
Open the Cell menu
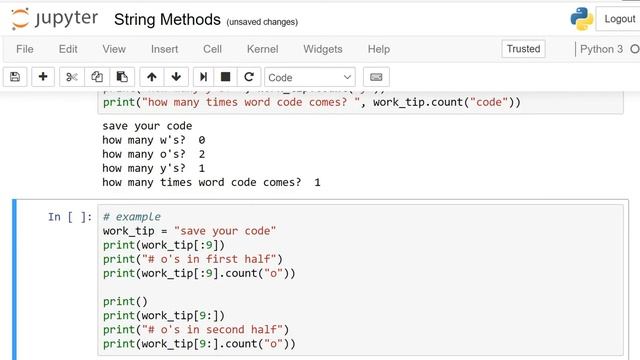pyautogui.click(x=212, y=49)
